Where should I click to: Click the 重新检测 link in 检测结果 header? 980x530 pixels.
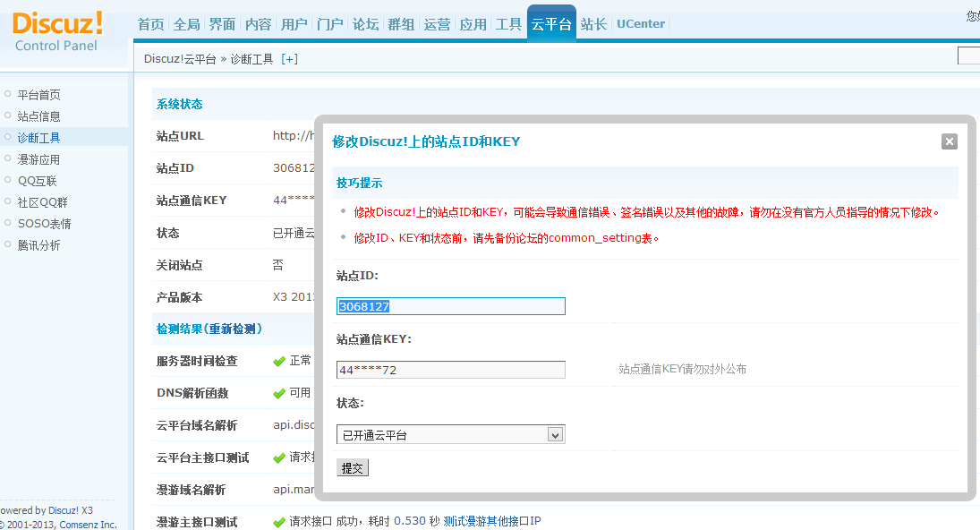233,329
